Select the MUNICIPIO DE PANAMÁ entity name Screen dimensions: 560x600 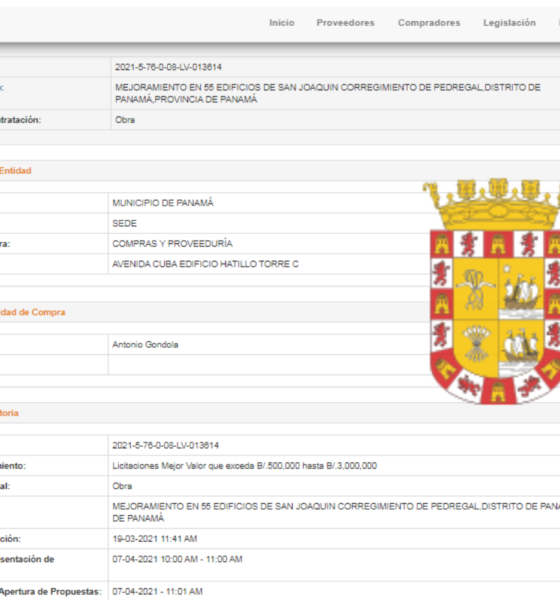163,203
